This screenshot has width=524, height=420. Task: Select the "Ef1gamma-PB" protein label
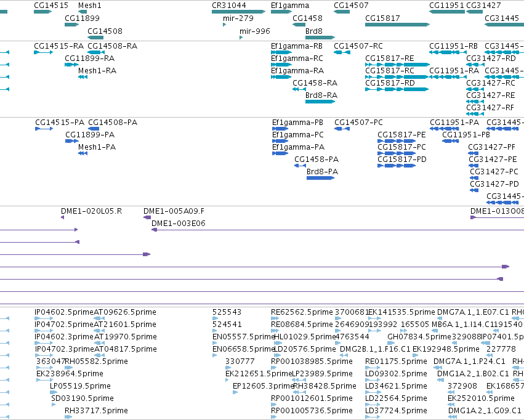click(x=298, y=123)
